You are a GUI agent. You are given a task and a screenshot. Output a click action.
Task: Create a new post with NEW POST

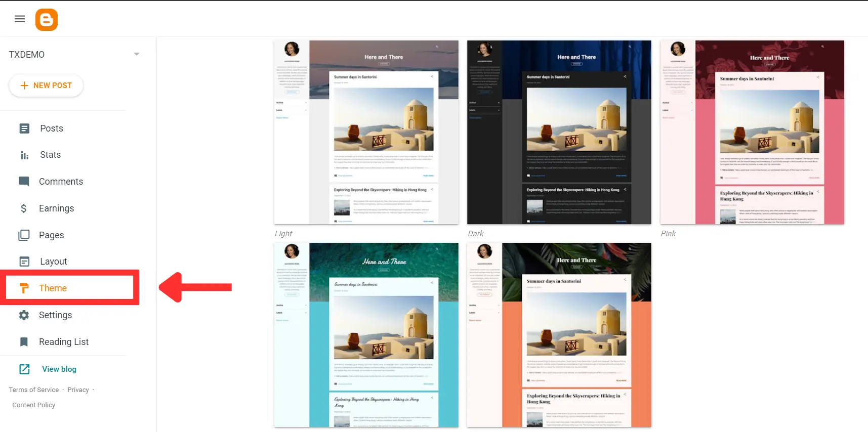(x=46, y=85)
